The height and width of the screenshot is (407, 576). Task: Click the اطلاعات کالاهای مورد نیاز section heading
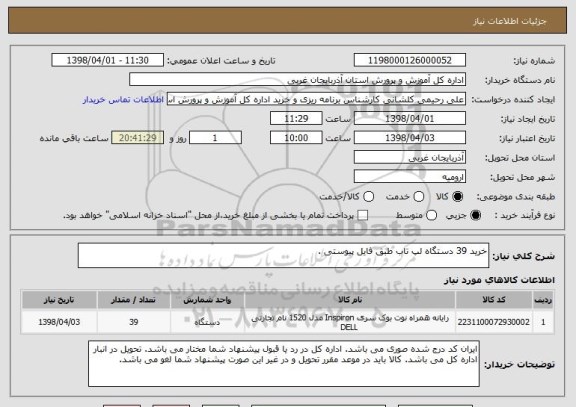(x=499, y=280)
